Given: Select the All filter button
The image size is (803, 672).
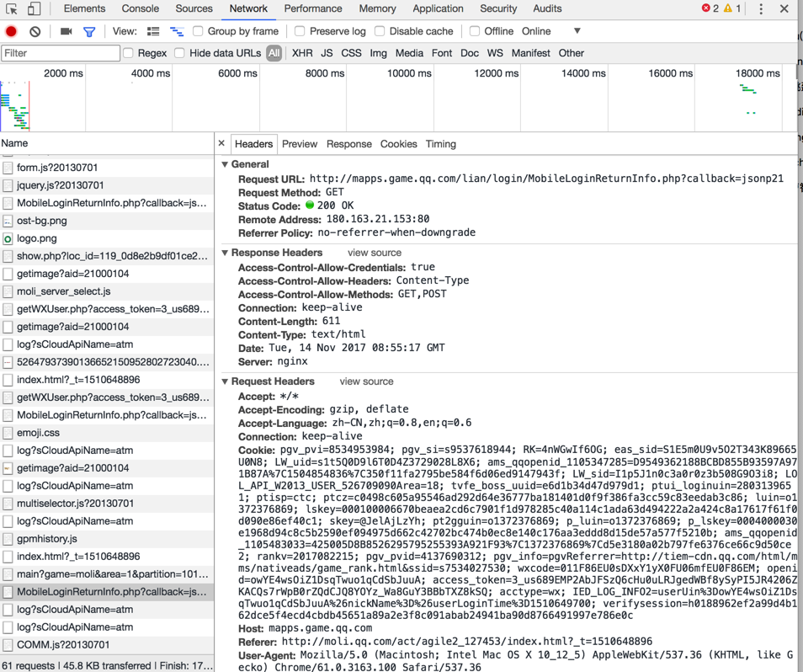Looking at the screenshot, I should (x=274, y=53).
